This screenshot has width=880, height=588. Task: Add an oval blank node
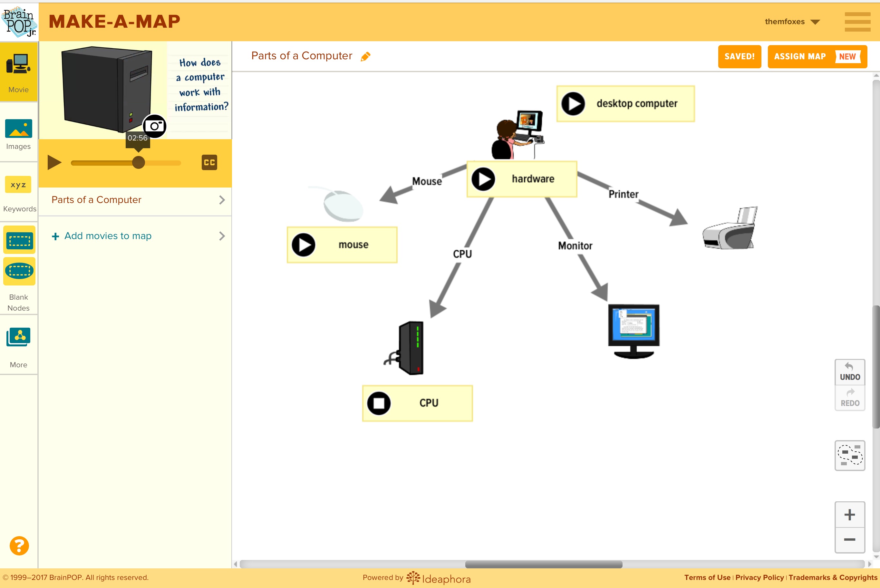(19, 271)
